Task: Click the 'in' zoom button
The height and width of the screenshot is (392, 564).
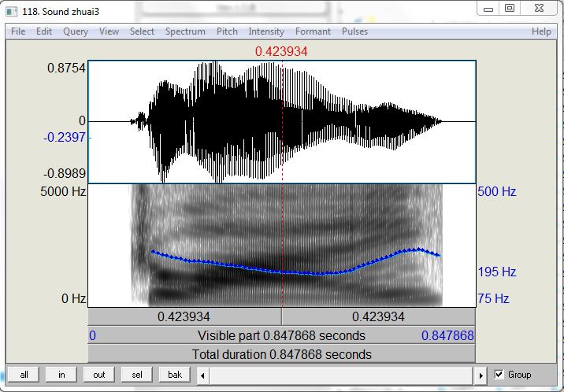Action: 61,375
